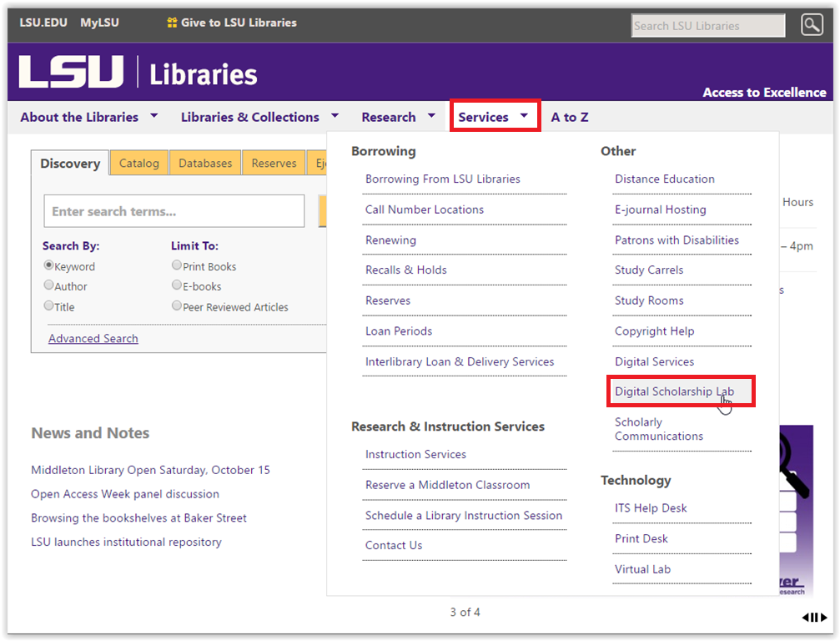
Task: Open Copyright Help
Action: (x=654, y=331)
